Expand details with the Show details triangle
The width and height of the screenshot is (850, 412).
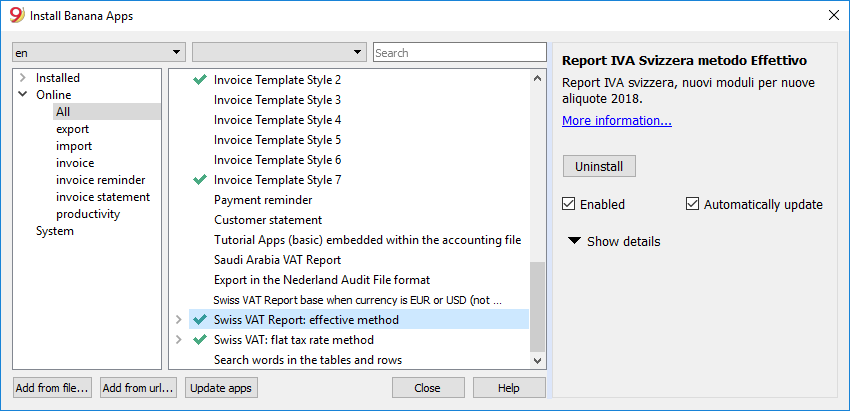575,241
